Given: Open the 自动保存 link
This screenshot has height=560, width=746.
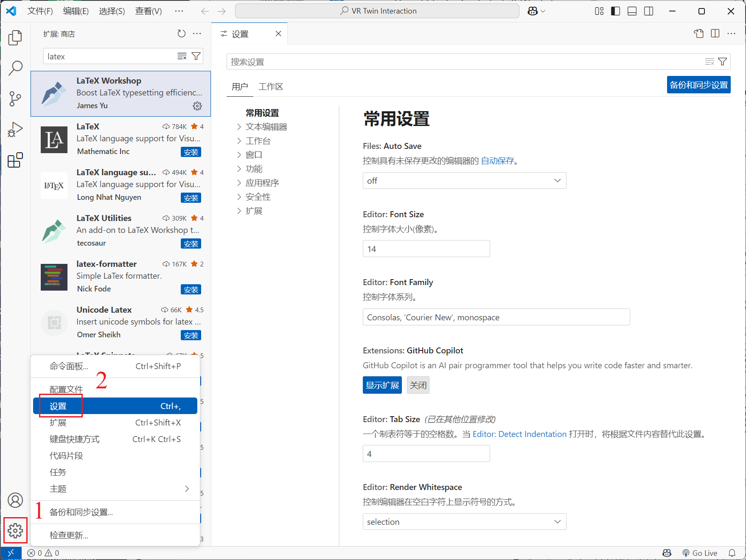Looking at the screenshot, I should pyautogui.click(x=497, y=161).
